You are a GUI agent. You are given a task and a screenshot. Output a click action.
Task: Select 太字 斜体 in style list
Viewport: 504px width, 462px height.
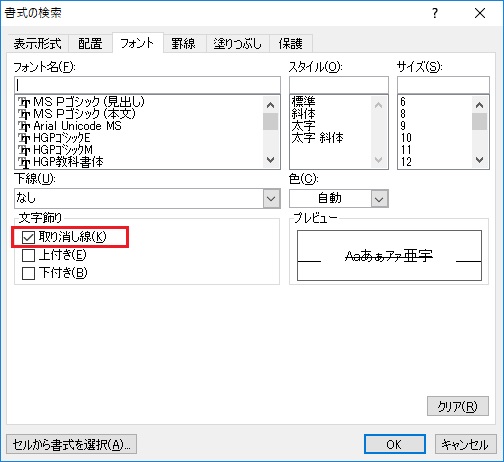click(x=317, y=138)
